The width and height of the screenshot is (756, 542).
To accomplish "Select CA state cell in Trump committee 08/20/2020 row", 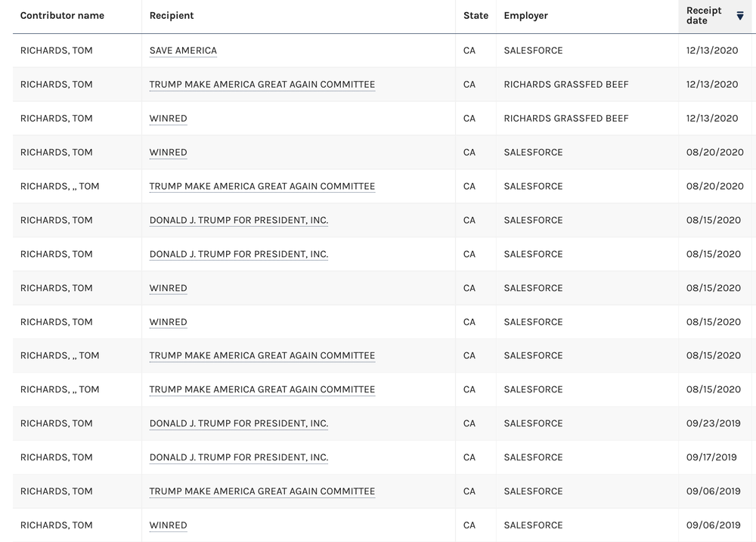I will [x=469, y=186].
